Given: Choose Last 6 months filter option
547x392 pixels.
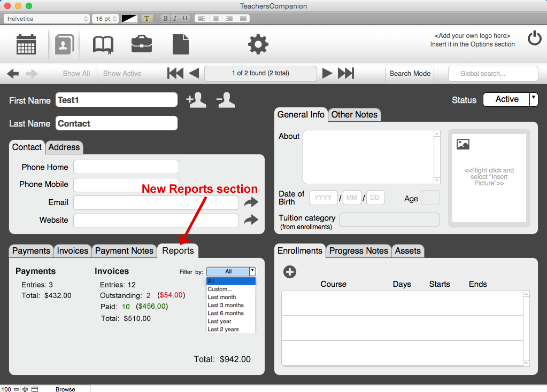Looking at the screenshot, I should [x=231, y=313].
